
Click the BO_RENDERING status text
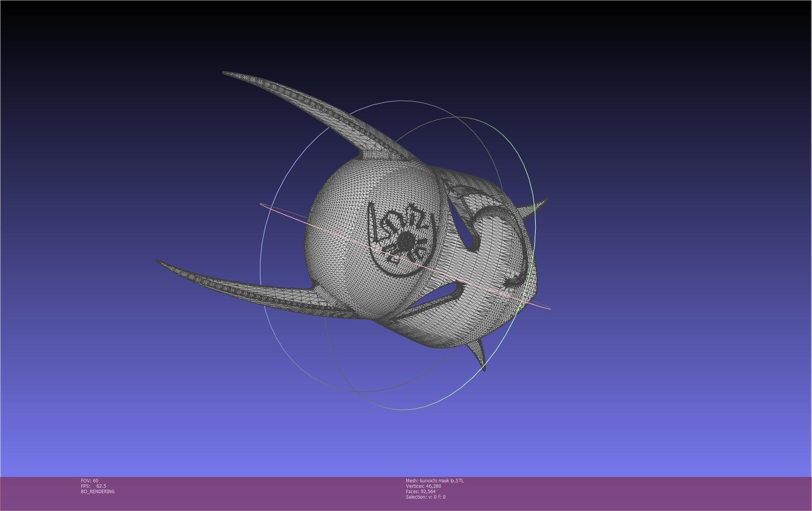[98, 491]
